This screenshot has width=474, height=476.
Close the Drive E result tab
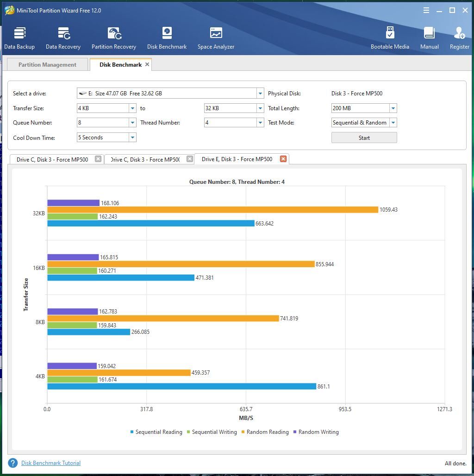[283, 159]
